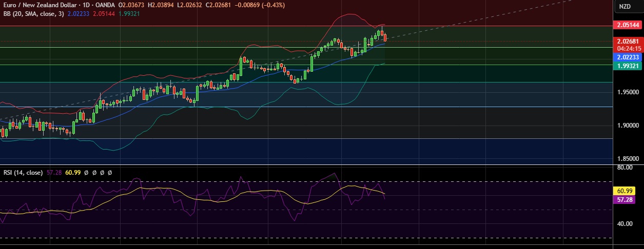This screenshot has height=249, width=644.
Task: Open the BB (20, SMA, close, 3) indicator legend
Action: [x=33, y=14]
